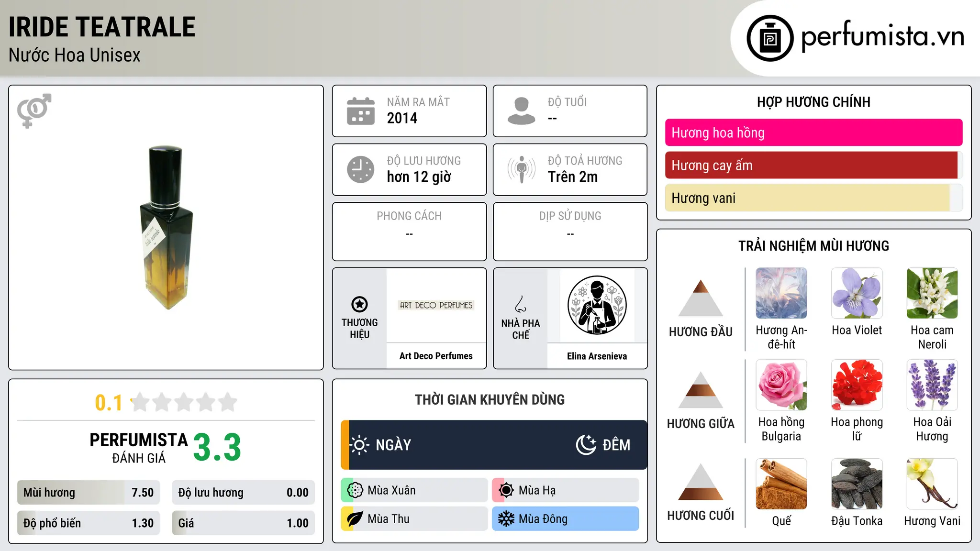980x551 pixels.
Task: Click the star badge brand icon
Action: click(359, 304)
